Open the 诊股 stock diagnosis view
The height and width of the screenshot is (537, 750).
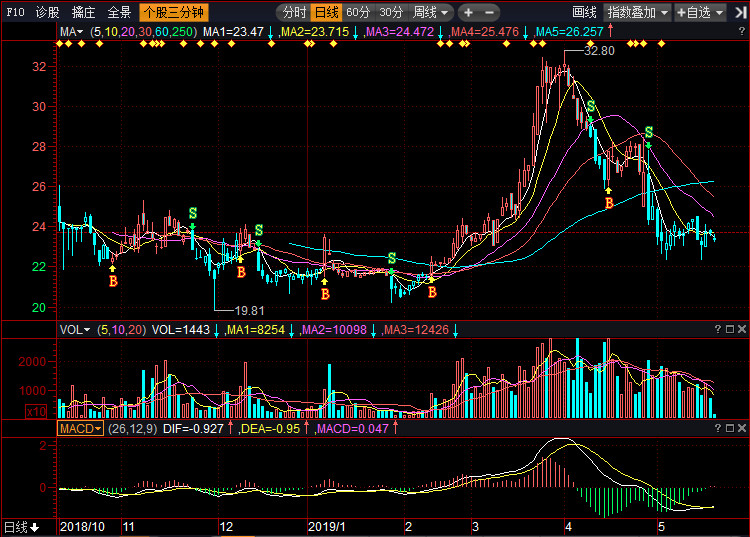(x=48, y=12)
